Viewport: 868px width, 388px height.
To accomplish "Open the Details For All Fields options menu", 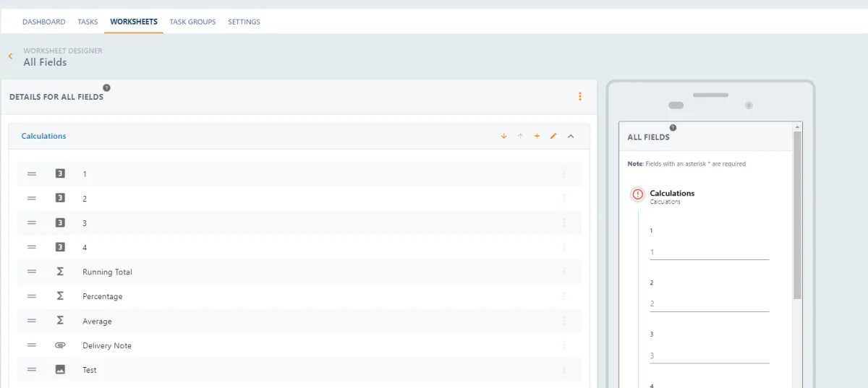I will click(x=580, y=97).
